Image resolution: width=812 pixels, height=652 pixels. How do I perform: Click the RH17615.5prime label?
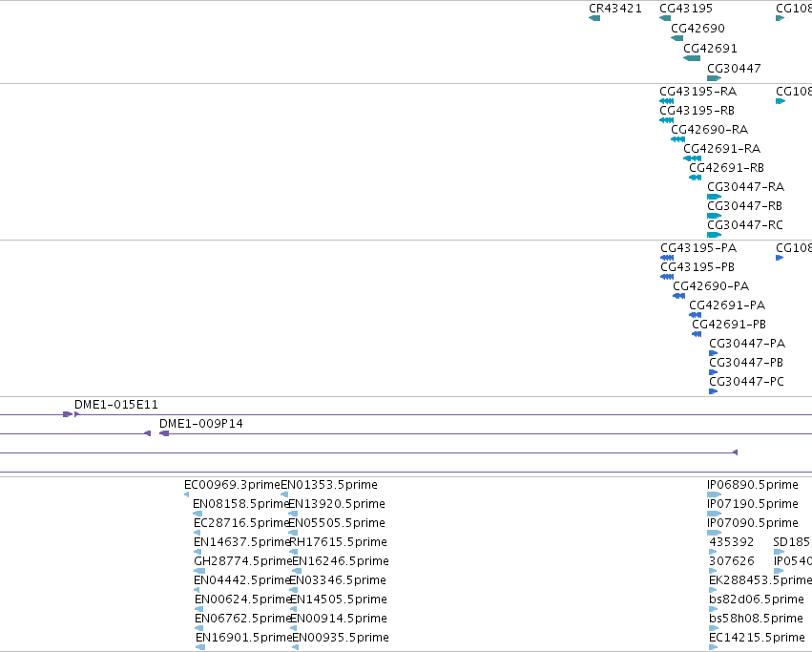tap(338, 542)
